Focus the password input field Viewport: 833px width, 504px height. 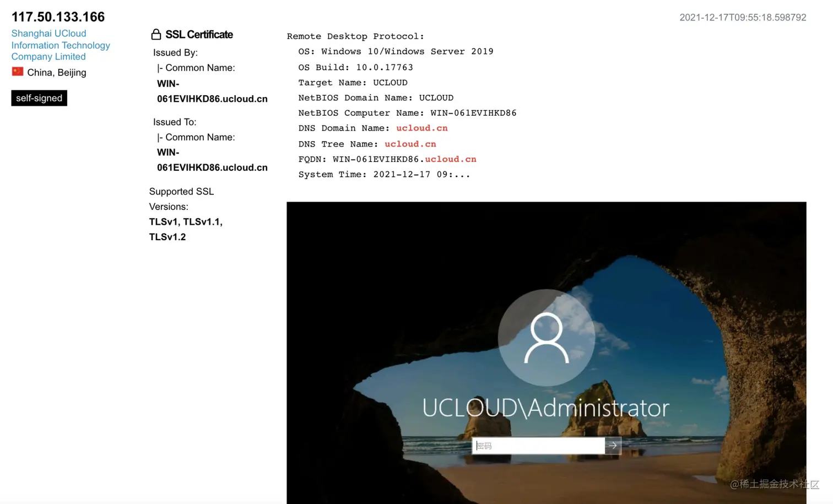(539, 446)
